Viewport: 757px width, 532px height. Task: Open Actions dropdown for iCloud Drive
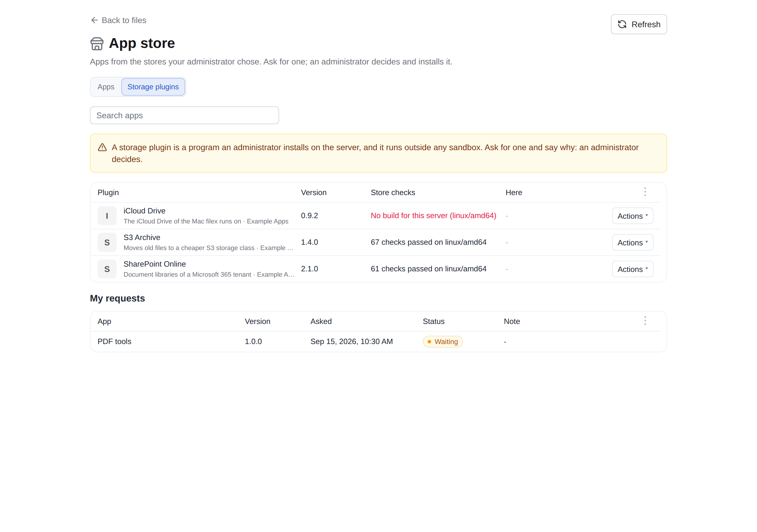click(x=633, y=216)
